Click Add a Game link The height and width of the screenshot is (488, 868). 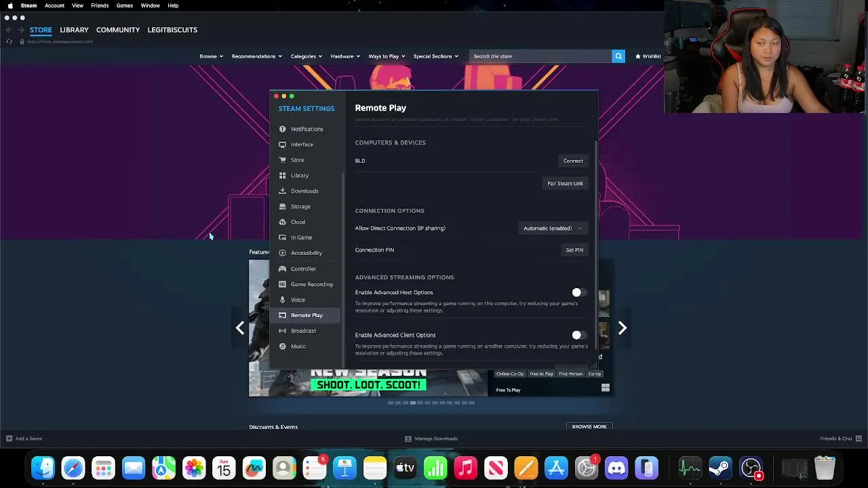pyautogui.click(x=24, y=439)
